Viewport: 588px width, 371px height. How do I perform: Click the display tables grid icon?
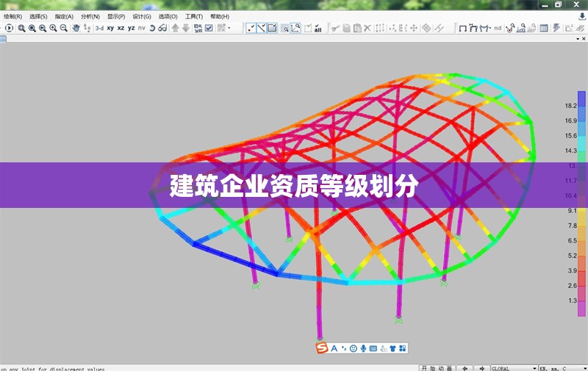click(543, 28)
